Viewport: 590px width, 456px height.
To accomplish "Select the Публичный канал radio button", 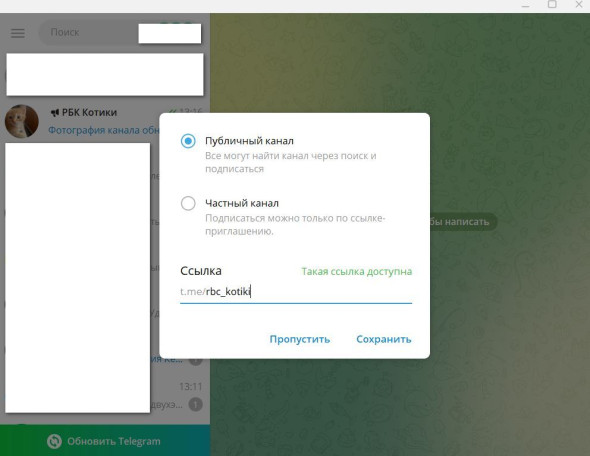I will (x=188, y=141).
